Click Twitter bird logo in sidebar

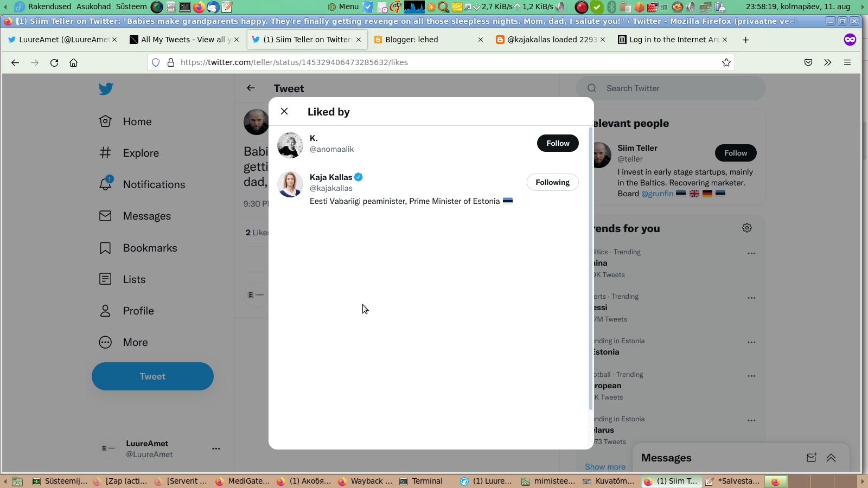(106, 89)
